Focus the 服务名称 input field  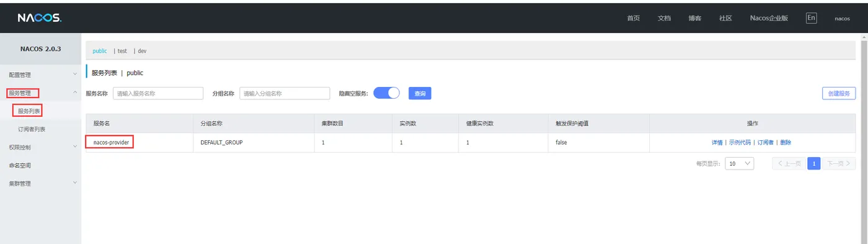point(158,93)
